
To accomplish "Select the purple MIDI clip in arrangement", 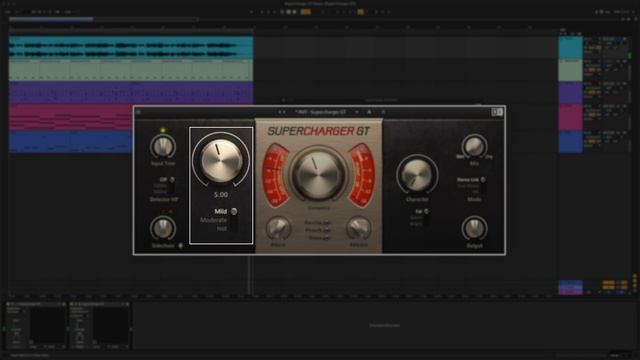I will (131, 92).
